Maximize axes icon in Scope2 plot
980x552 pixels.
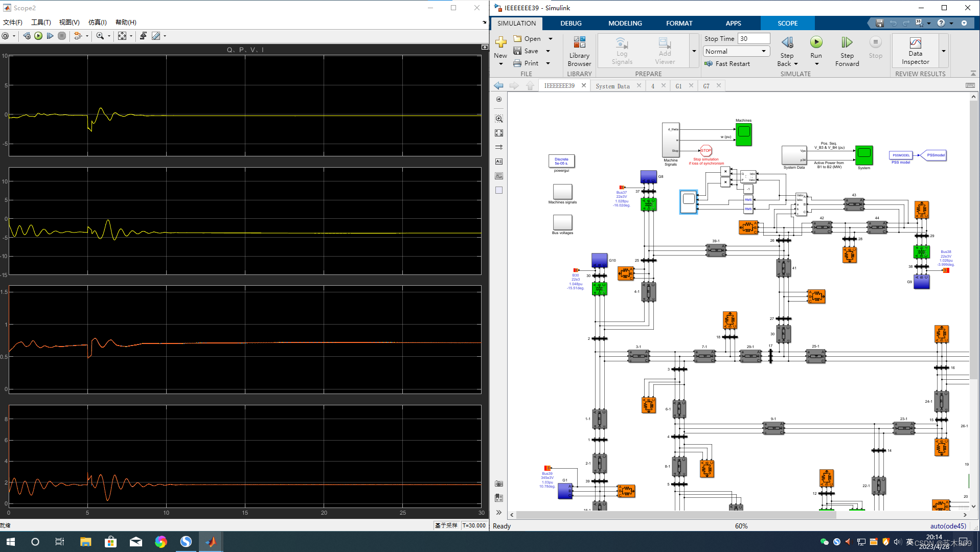485,47
